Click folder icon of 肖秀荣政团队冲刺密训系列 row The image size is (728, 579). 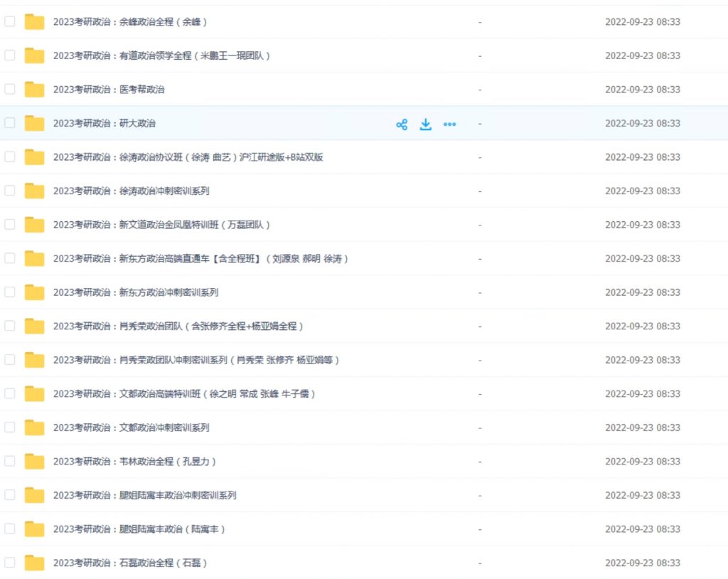coord(34,360)
